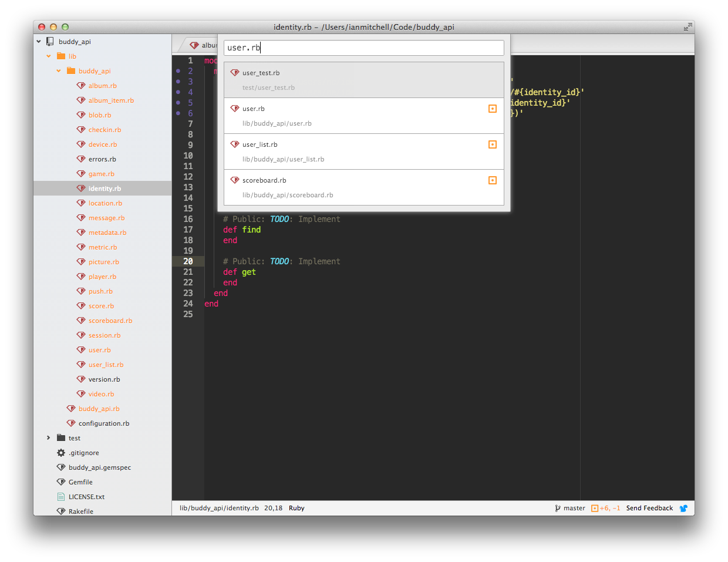
Task: Click the git branch icon beside master
Action: coord(557,509)
